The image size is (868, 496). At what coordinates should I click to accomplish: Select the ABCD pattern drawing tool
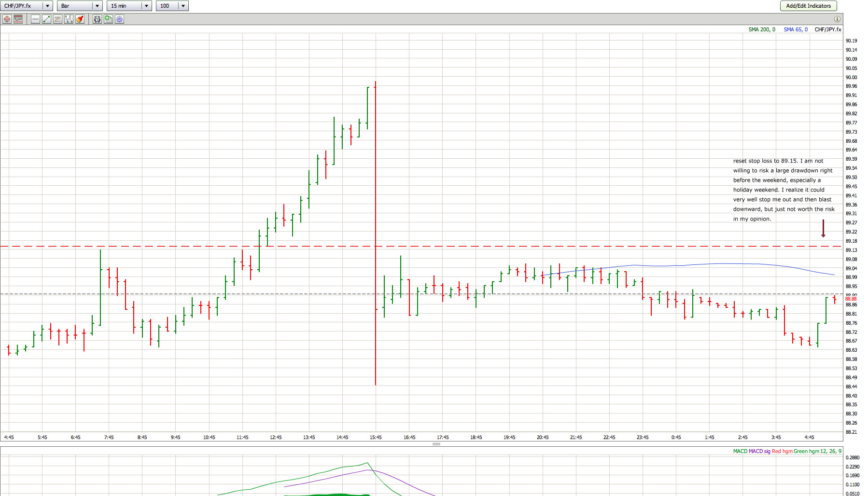[x=69, y=19]
